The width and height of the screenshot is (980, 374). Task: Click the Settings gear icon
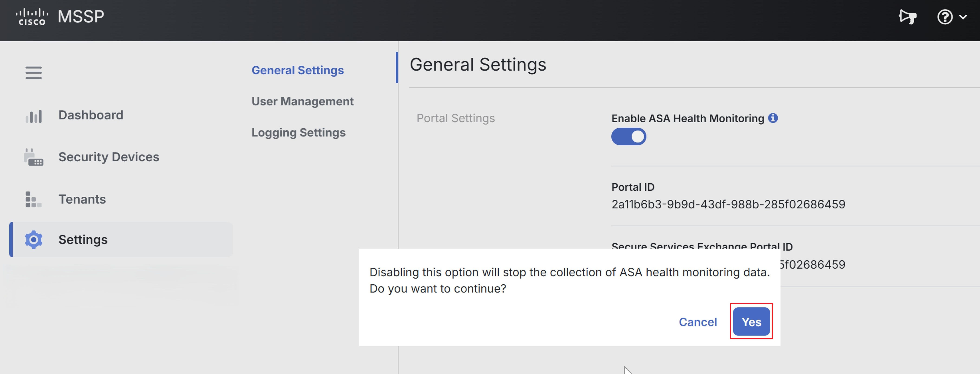(33, 240)
